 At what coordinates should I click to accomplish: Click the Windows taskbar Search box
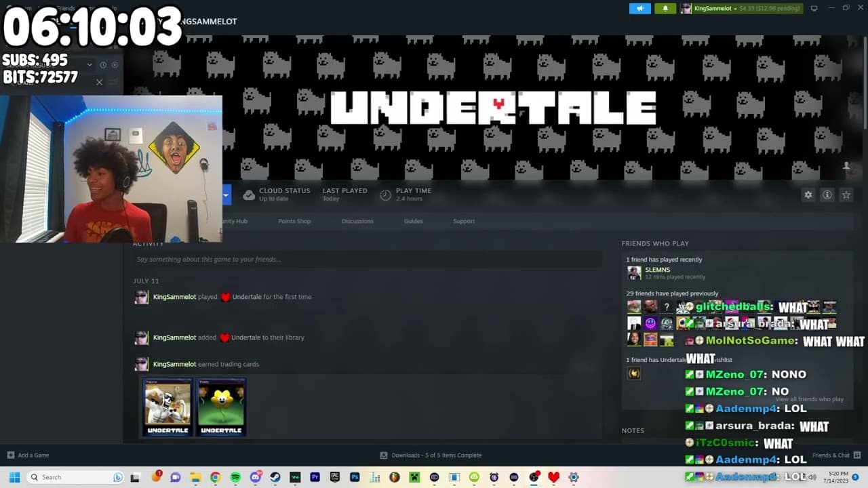[x=75, y=477]
